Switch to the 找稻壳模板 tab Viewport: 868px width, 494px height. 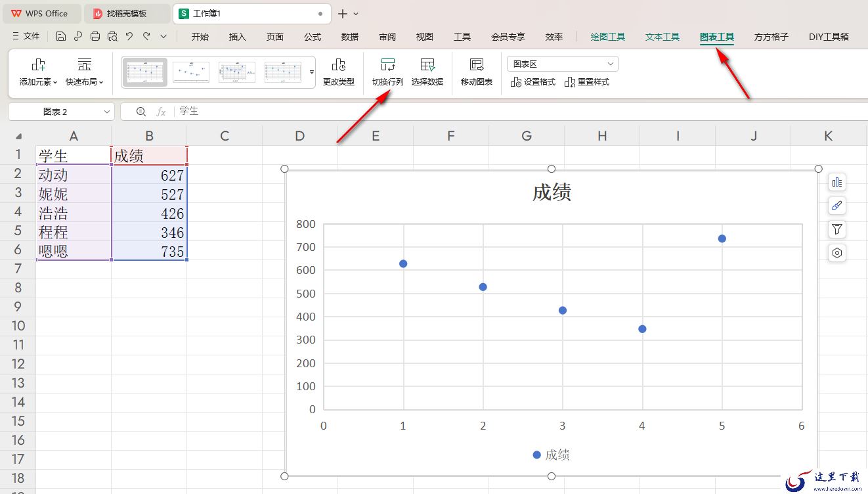[x=127, y=13]
